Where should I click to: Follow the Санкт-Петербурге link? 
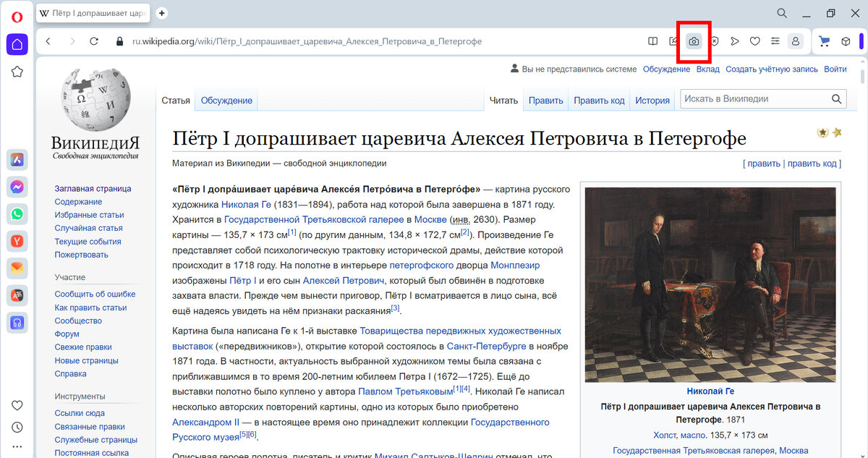coord(487,347)
